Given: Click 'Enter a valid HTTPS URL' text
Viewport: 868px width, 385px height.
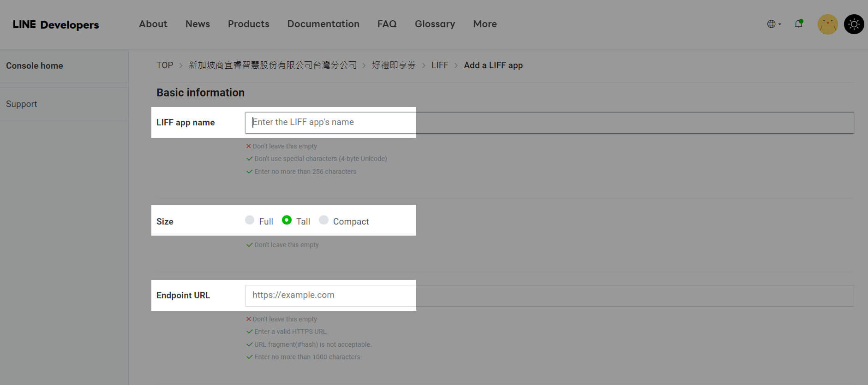Looking at the screenshot, I should pyautogui.click(x=290, y=332).
